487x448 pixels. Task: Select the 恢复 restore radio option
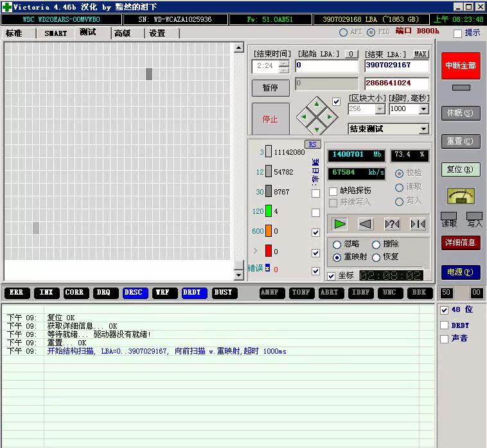point(376,257)
